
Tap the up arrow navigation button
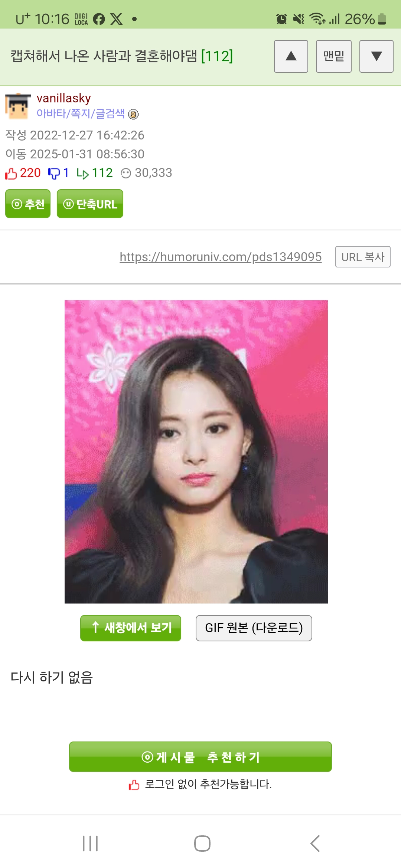coord(291,56)
